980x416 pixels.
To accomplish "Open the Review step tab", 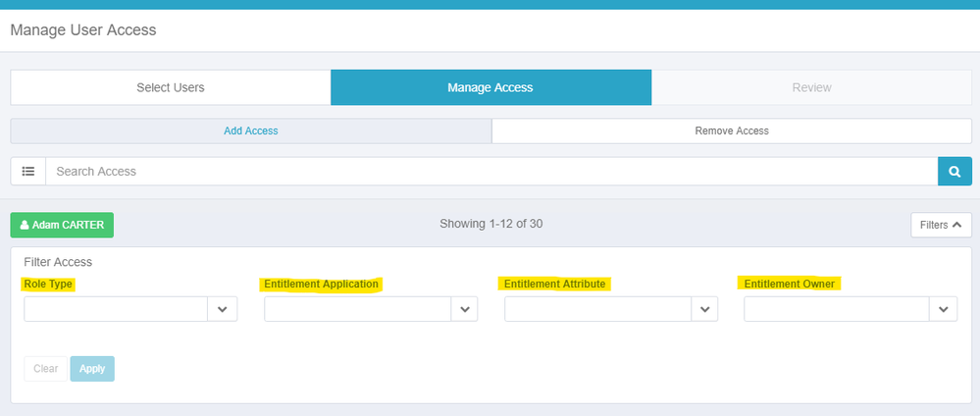I will tap(811, 87).
